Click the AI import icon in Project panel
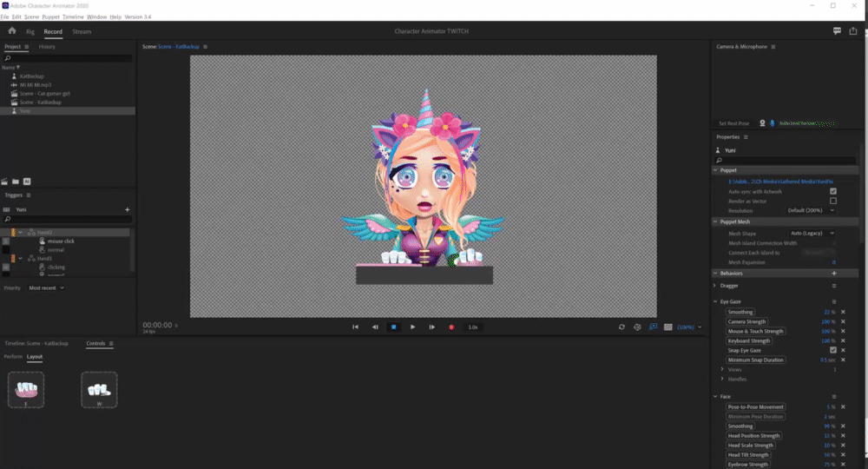The width and height of the screenshot is (868, 469). pos(27,182)
